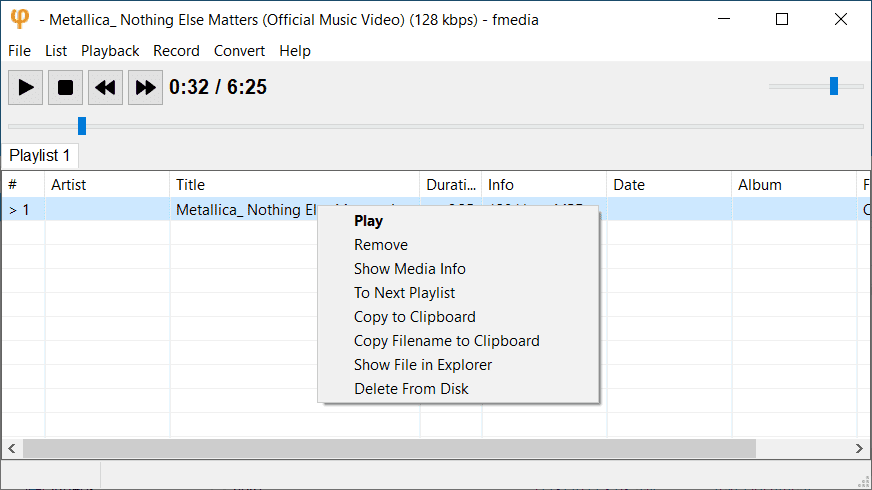Click the # column header
The image size is (872, 490).
pyautogui.click(x=23, y=185)
